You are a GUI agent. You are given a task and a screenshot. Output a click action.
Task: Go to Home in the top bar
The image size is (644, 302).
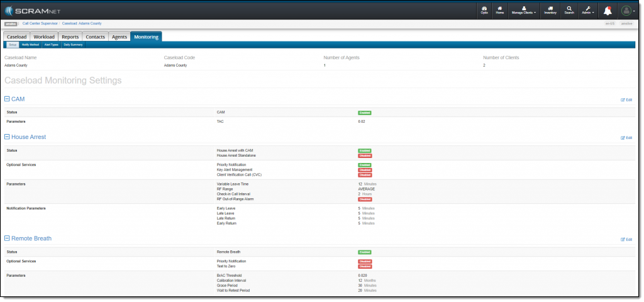[x=500, y=10]
